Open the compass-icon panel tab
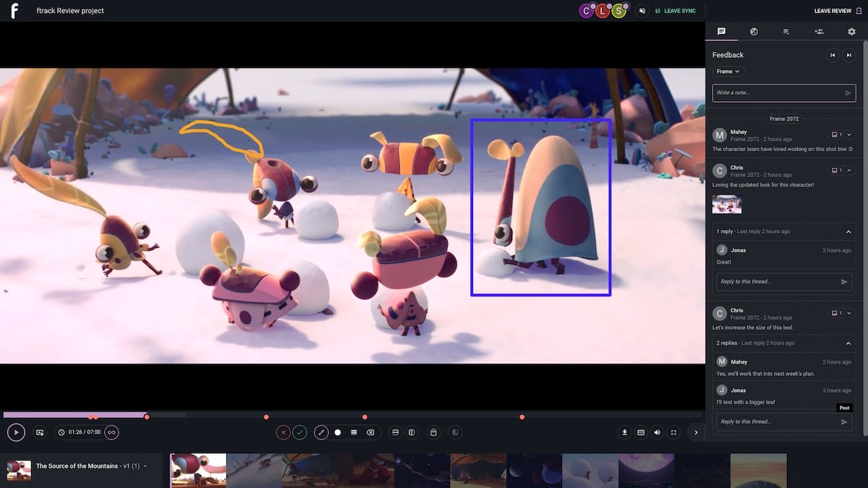 point(754,31)
